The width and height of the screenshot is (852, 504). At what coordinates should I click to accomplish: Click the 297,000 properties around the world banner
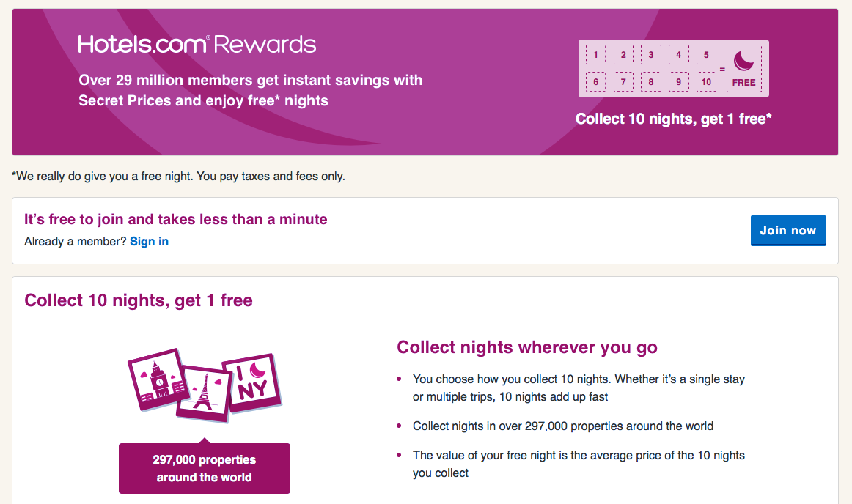204,467
